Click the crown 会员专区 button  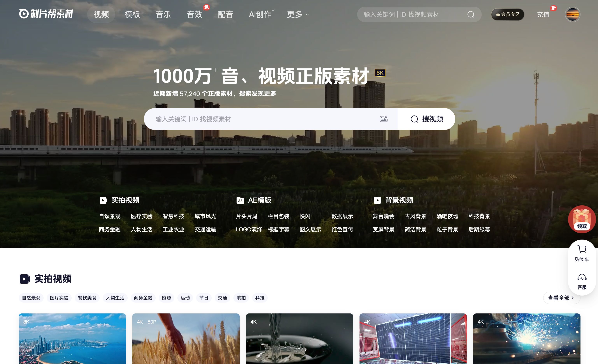click(508, 15)
